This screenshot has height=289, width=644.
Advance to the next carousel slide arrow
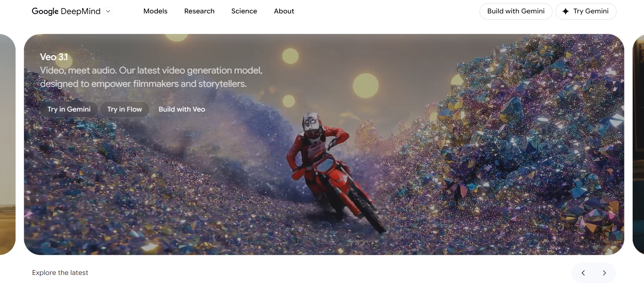click(604, 273)
